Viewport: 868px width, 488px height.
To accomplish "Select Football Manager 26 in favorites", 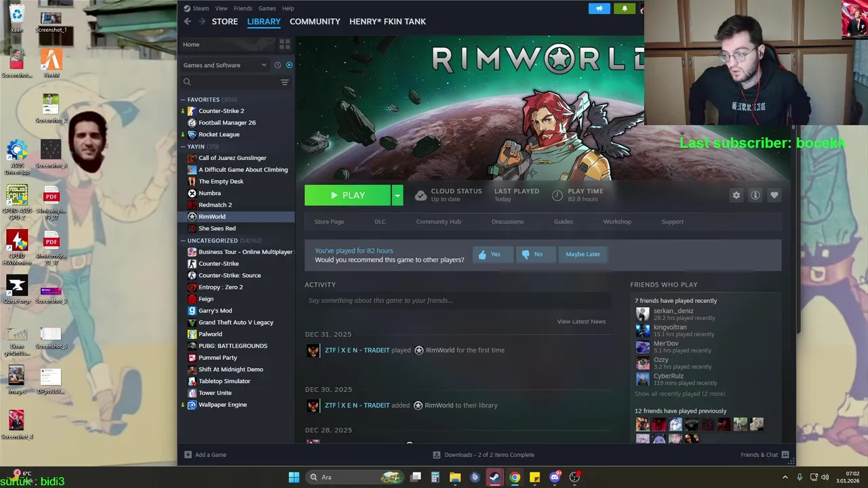I will [x=227, y=123].
